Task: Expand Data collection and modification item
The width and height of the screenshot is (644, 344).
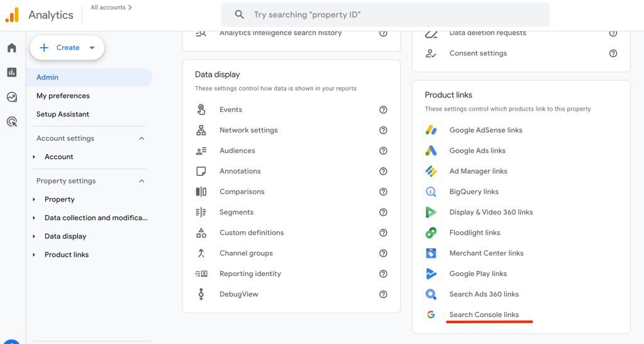Action: pos(34,218)
